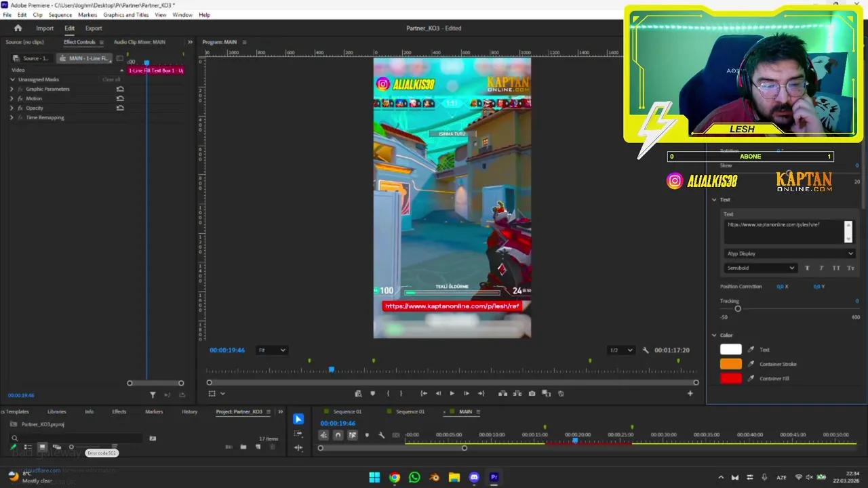Click the Project panel search magnifier
868x488 pixels.
tap(14, 439)
